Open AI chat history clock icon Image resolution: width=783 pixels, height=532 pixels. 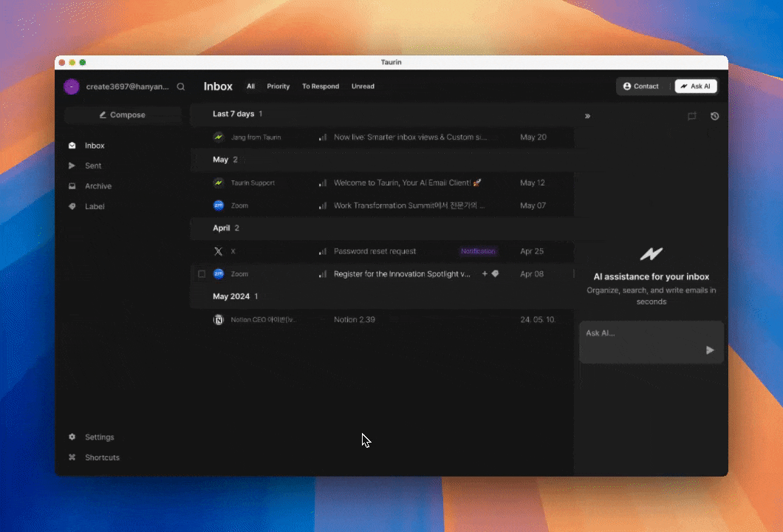tap(714, 116)
